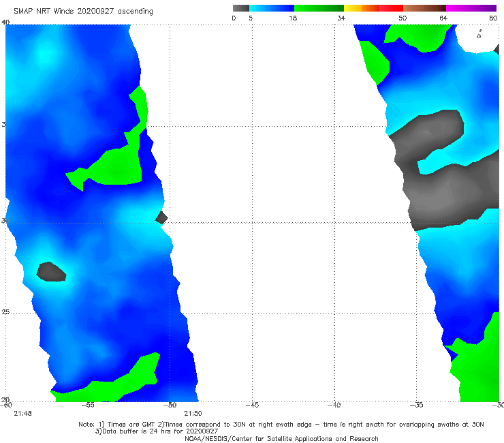Screen dimensions: 504x443
Task: Click the magenta-purple 64–80 color bar segment
Action: [x=471, y=8]
